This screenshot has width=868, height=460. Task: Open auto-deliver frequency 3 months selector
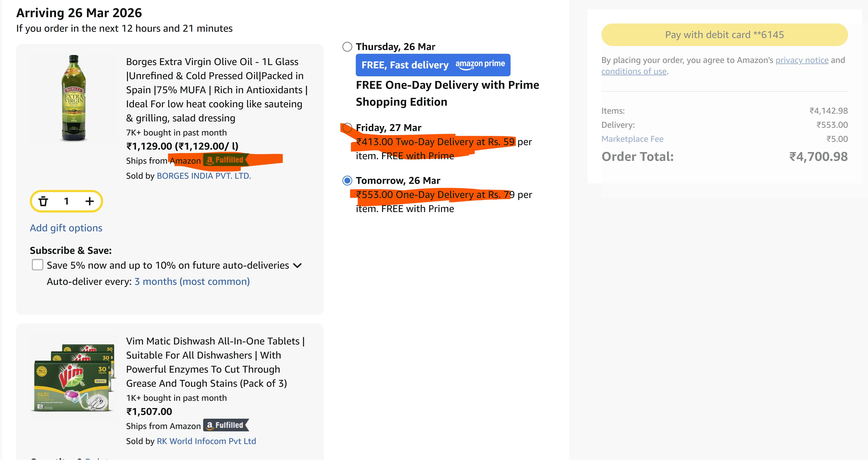pyautogui.click(x=192, y=281)
